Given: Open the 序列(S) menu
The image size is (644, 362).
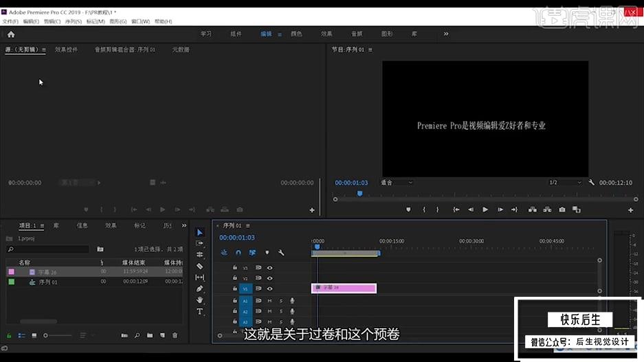Looking at the screenshot, I should click(73, 21).
